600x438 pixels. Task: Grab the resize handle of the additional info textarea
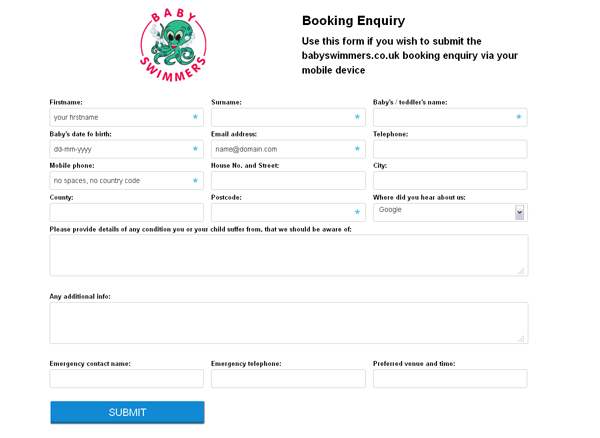coord(521,339)
